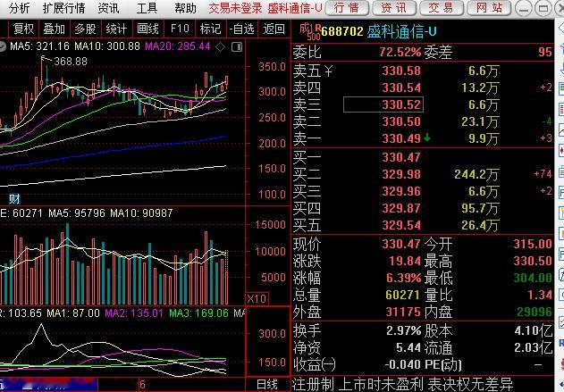Click the 买二 price 329.98
This screenshot has height=392, width=564.
pos(401,174)
